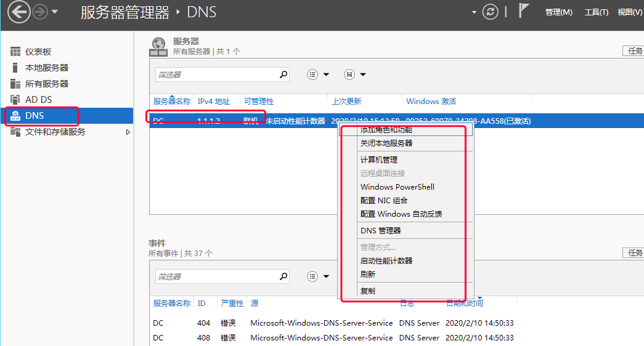Choose Windows PowerShell from context menu
This screenshot has height=346, width=644.
406,187
